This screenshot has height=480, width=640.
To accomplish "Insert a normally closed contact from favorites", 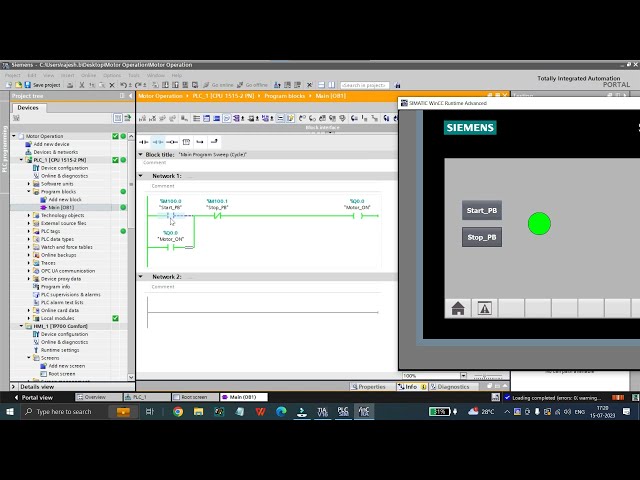I will (x=158, y=142).
